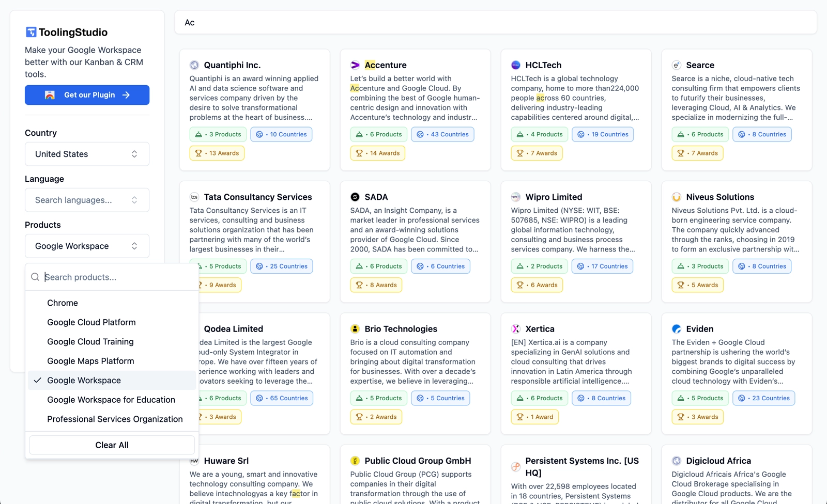
Task: Select Professional Services Organization option
Action: pyautogui.click(x=114, y=419)
